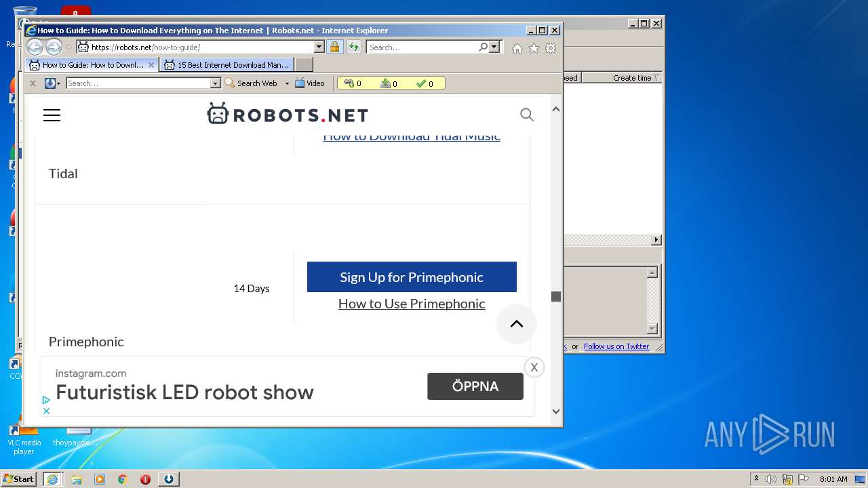Open Favorites star icon
Screen dimensions: 868x488
pos(534,48)
